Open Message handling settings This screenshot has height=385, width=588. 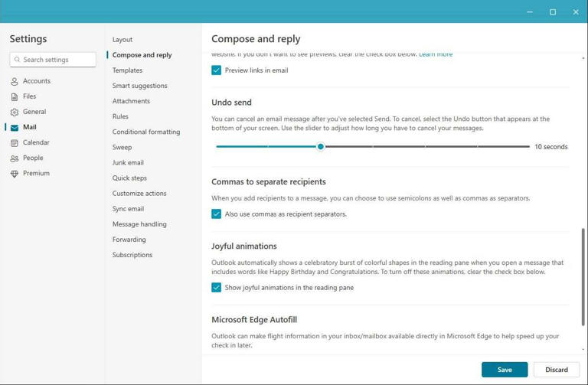(x=139, y=223)
